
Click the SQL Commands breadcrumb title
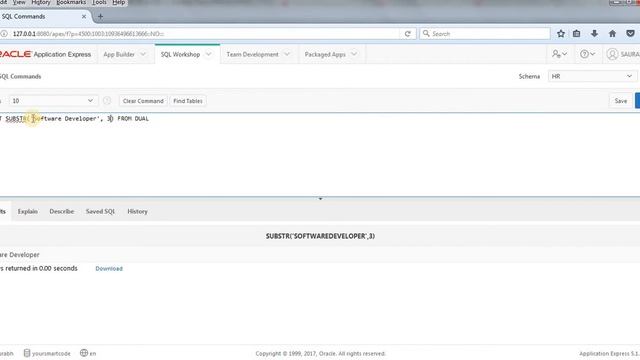tap(20, 76)
